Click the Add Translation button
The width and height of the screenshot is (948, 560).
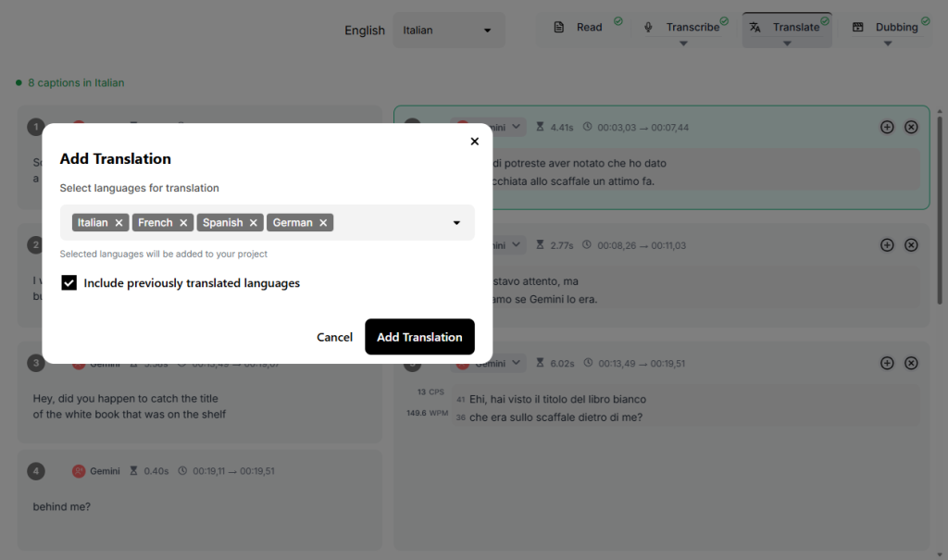[x=419, y=337]
